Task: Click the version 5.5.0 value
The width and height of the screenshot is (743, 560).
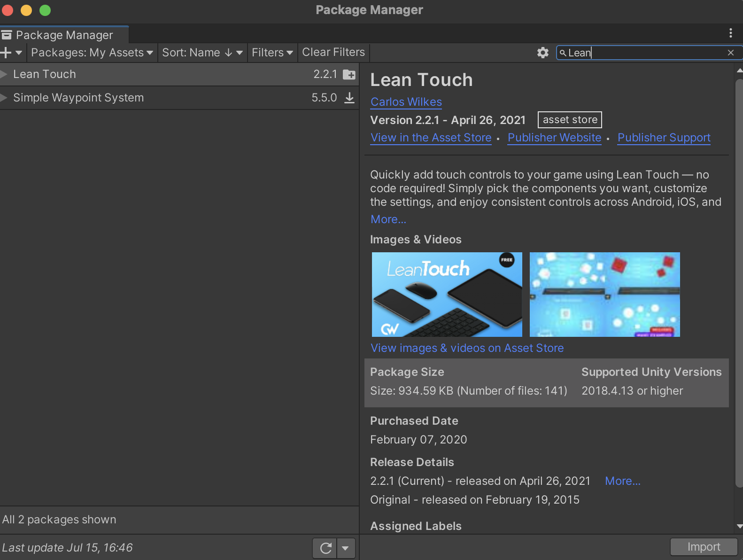Action: 324,98
